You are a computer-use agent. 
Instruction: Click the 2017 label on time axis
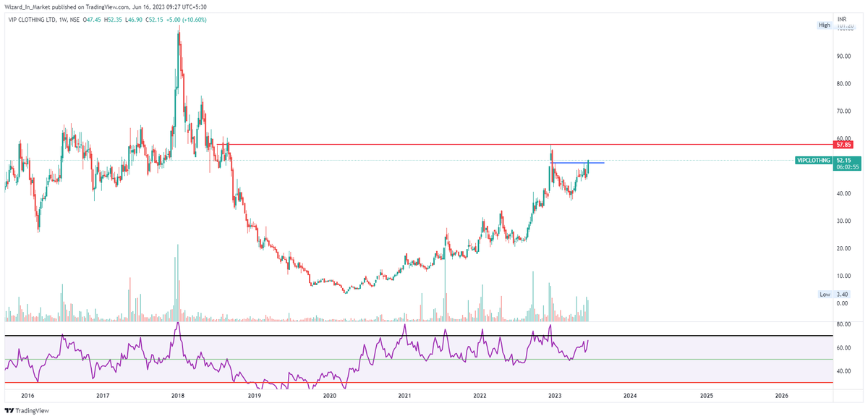pos(102,396)
